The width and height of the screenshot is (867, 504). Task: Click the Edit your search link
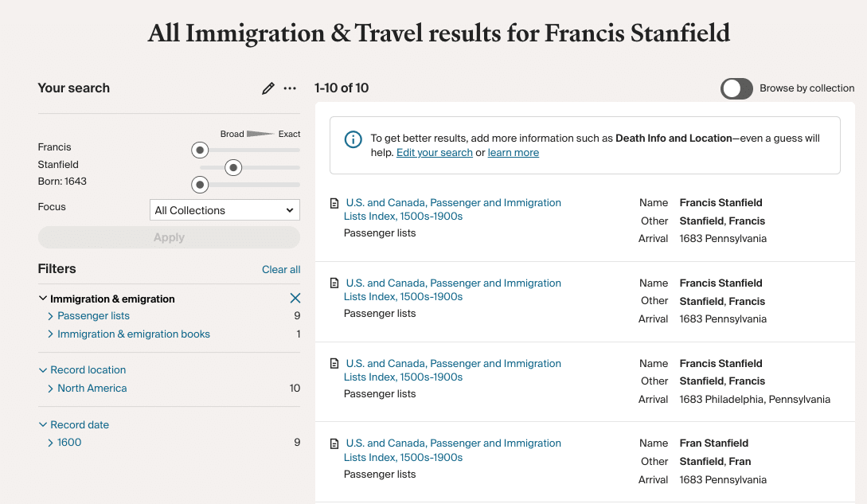tap(435, 153)
